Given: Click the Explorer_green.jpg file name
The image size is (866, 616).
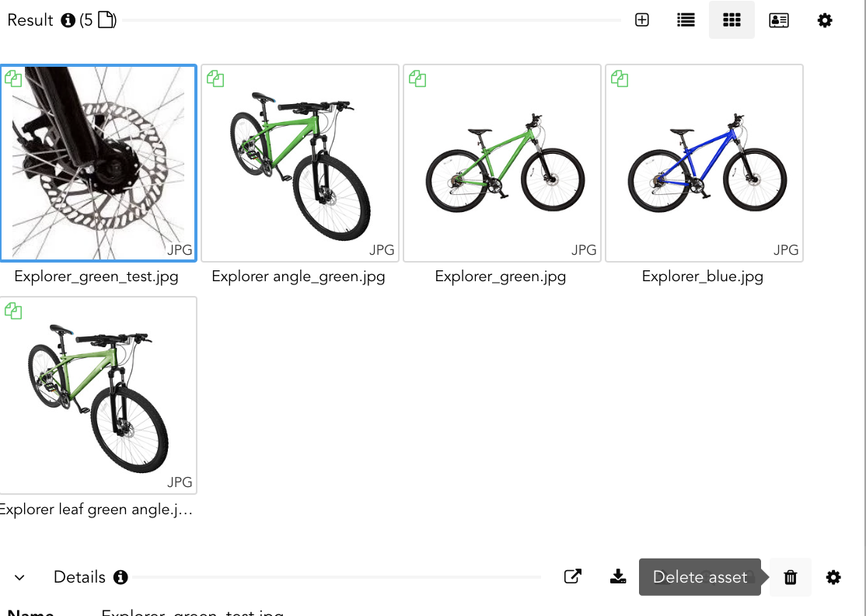Looking at the screenshot, I should (x=501, y=276).
